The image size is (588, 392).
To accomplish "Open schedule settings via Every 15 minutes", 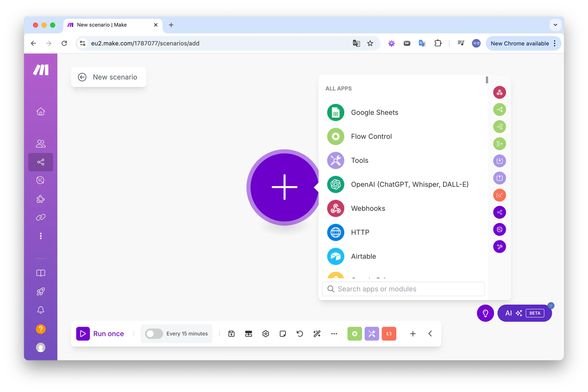I will (x=187, y=334).
